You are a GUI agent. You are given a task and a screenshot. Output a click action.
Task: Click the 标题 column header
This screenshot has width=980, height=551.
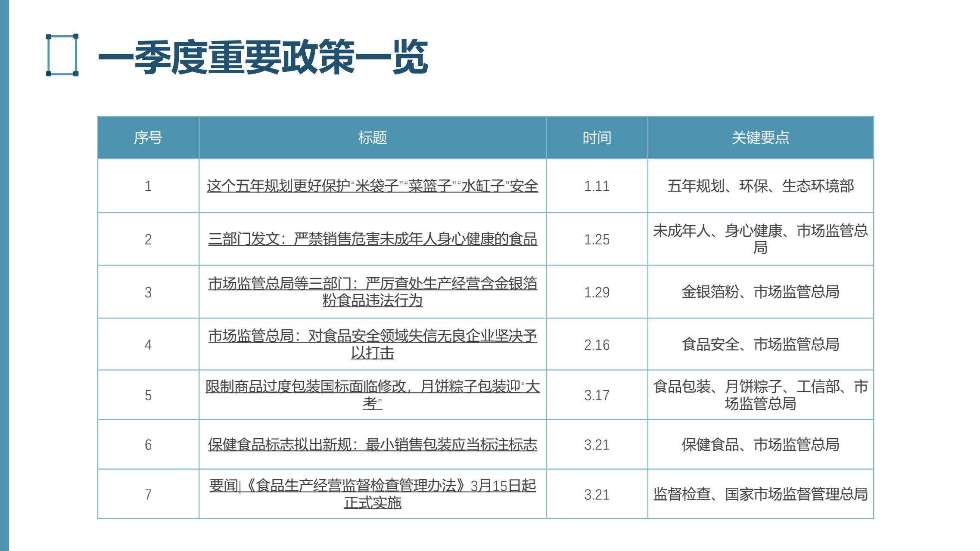click(x=372, y=138)
